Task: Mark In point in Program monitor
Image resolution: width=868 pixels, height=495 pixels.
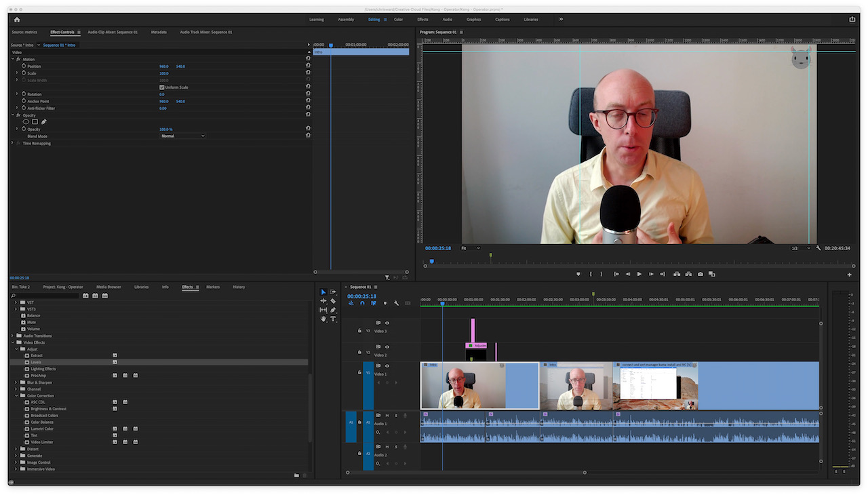Action: (x=591, y=274)
